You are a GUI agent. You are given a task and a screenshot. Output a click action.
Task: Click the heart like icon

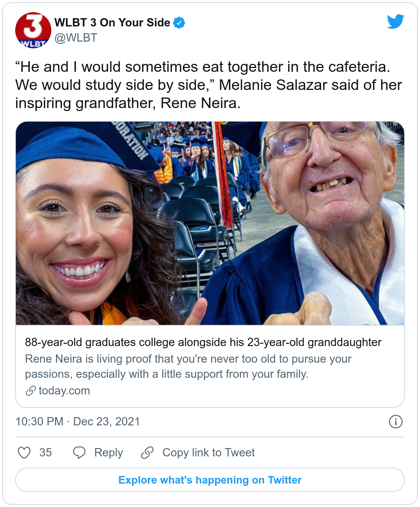[24, 452]
